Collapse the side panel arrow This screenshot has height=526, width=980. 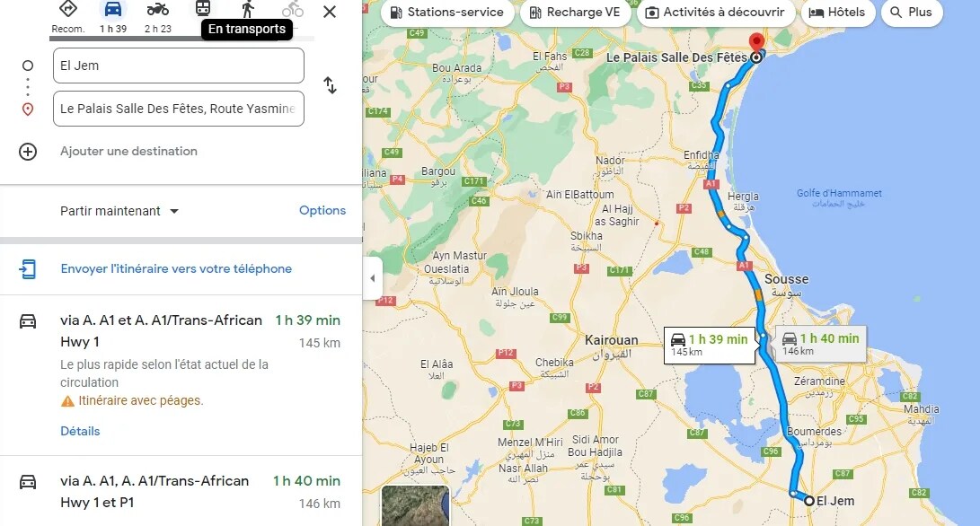click(373, 278)
